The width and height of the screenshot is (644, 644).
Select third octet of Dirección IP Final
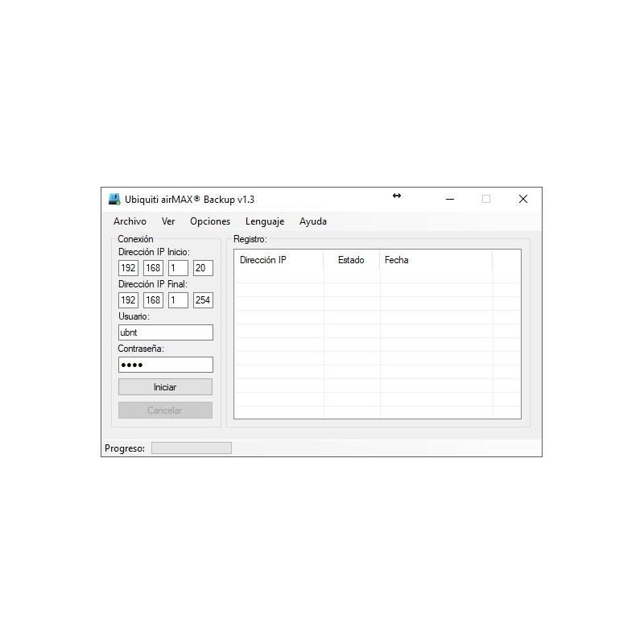point(178,299)
